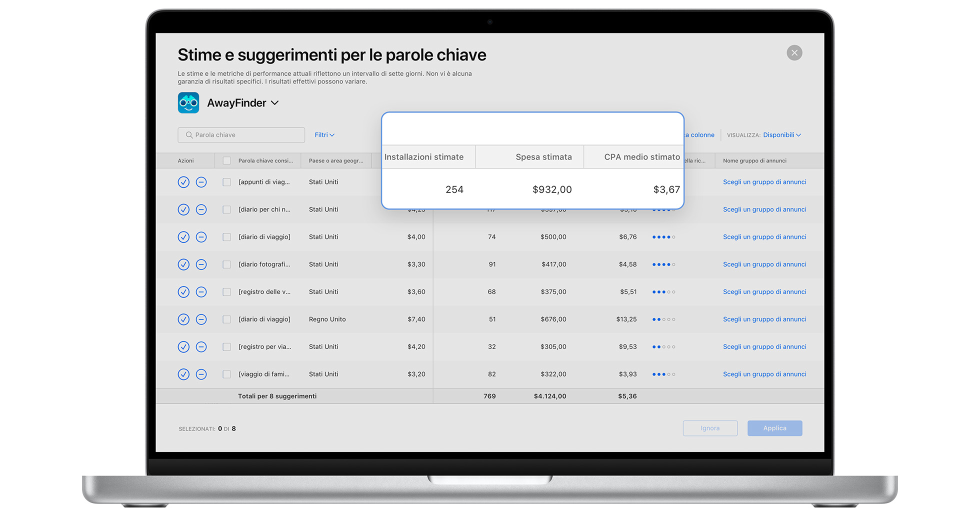This screenshot has height=512, width=980.
Task: Dismiss the Regno Unito [diario di viaggio] suggestion
Action: [201, 319]
